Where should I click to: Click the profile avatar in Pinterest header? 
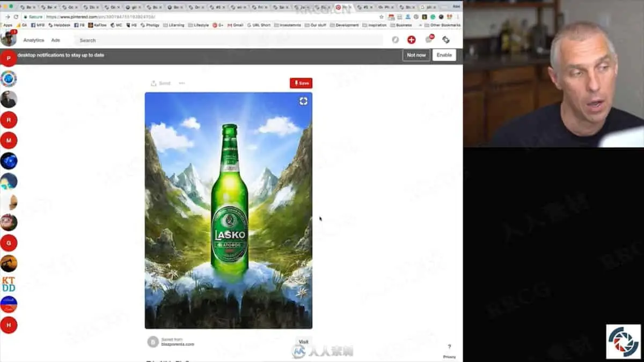click(8, 39)
